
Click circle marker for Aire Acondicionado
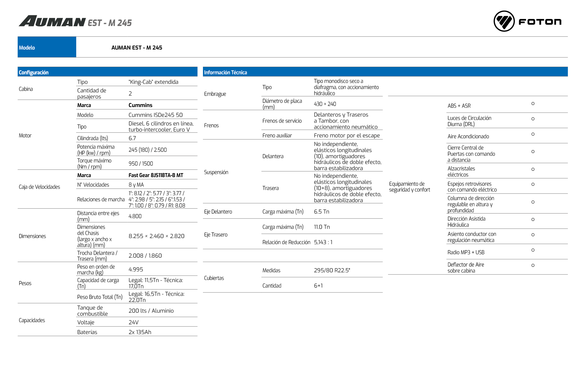533,134
